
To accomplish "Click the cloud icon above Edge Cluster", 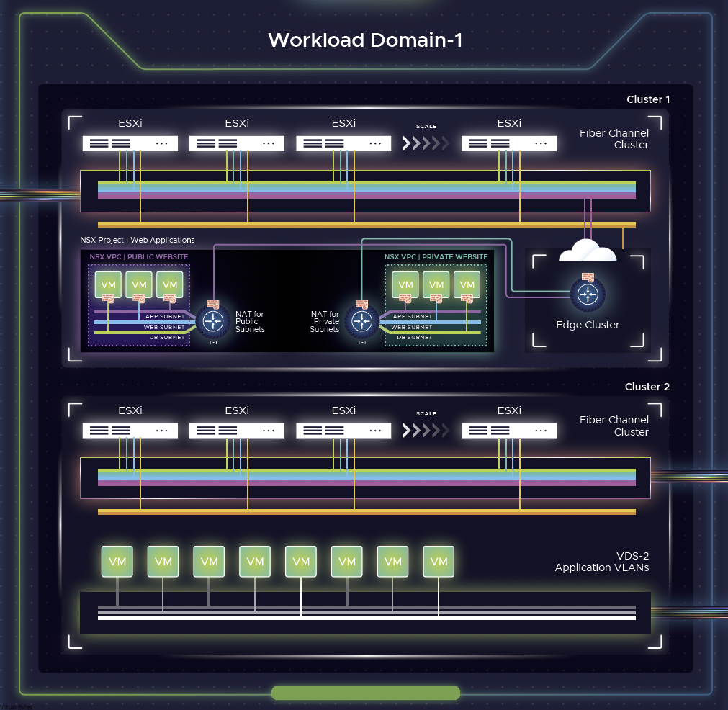I will [x=588, y=251].
